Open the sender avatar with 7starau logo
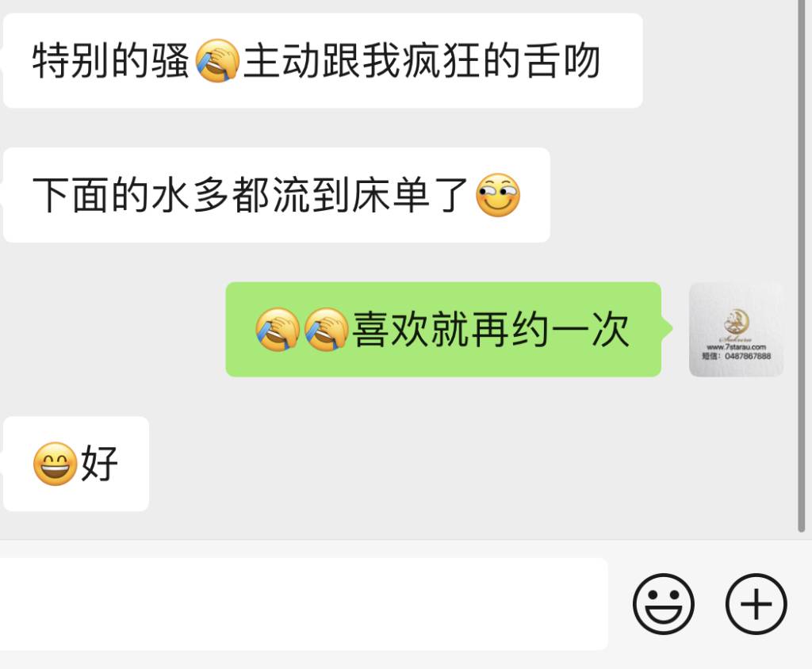This screenshot has width=812, height=669. click(736, 329)
